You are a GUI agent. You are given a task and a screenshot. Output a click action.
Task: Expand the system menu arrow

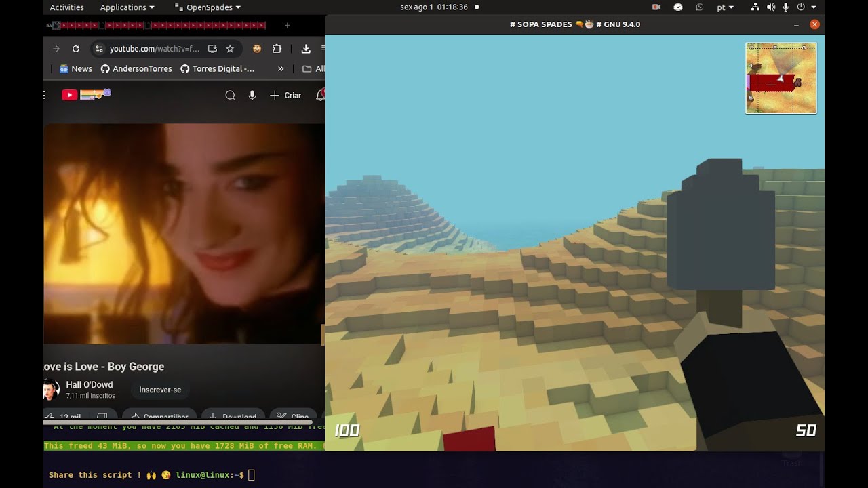[x=814, y=7]
